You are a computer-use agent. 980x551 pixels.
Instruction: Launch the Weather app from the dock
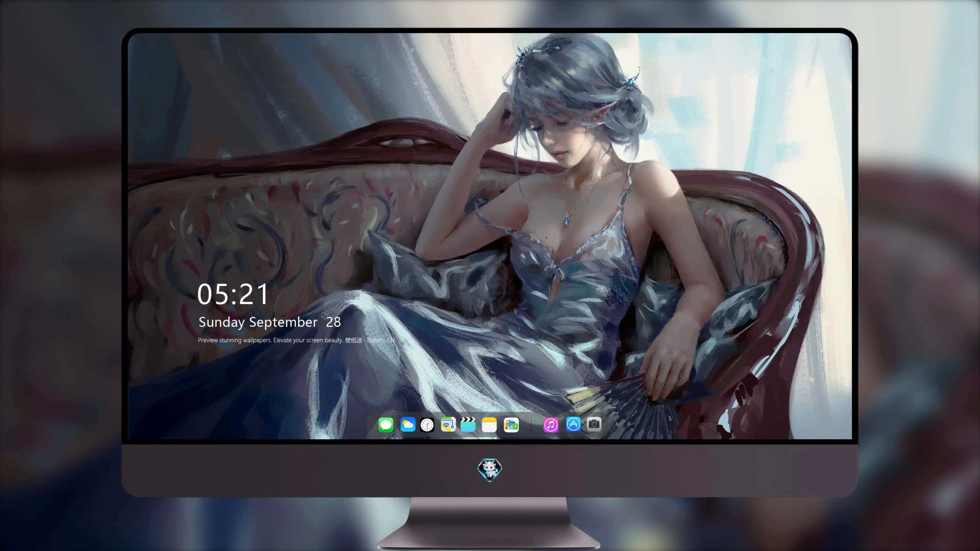408,424
